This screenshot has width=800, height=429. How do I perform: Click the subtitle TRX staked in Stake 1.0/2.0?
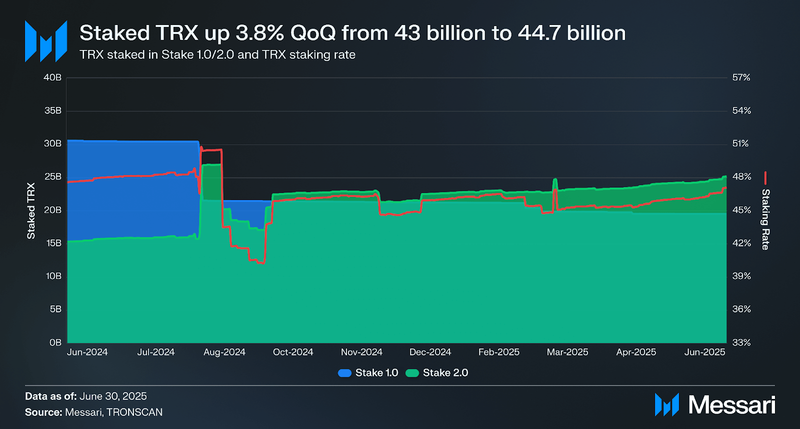click(x=217, y=55)
